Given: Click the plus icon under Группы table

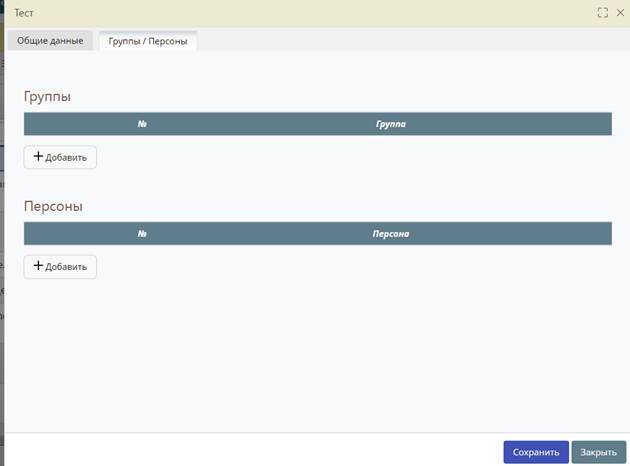Looking at the screenshot, I should 39,157.
